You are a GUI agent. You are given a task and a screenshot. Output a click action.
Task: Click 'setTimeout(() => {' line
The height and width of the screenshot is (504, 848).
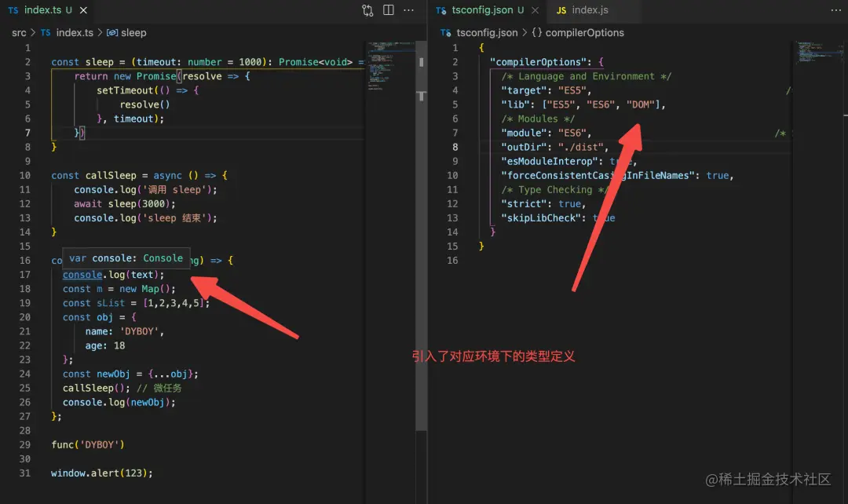[x=148, y=90]
